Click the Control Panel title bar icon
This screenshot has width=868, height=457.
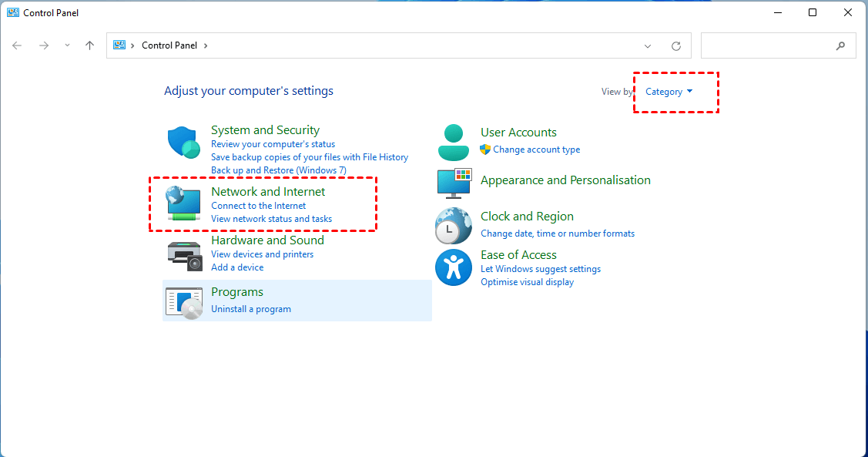point(13,12)
